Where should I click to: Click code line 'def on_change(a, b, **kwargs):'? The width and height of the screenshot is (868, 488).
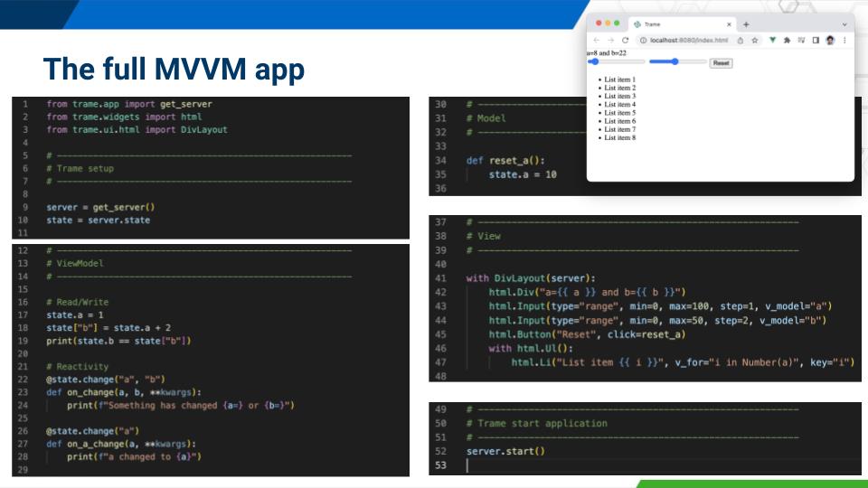pos(124,392)
